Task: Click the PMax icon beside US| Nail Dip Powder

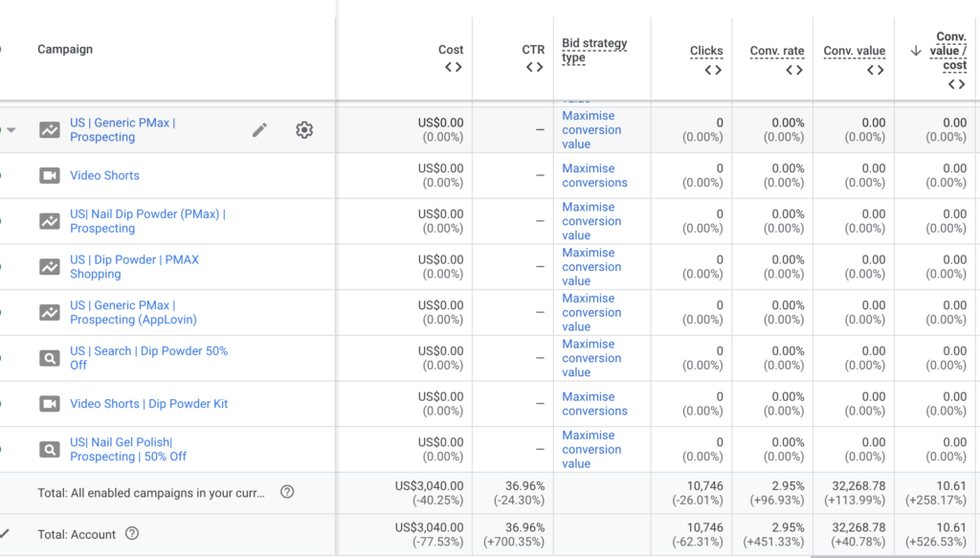Action: [49, 221]
